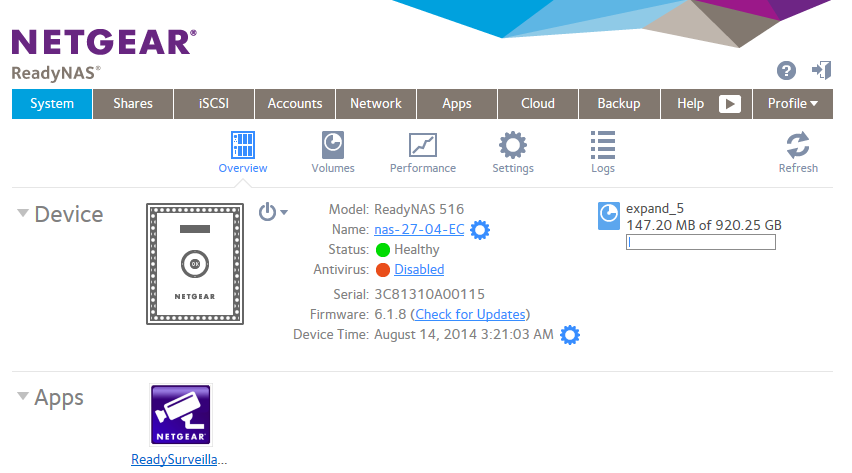Switch to the Shares tab
Screen dimensions: 852x473
click(x=133, y=104)
